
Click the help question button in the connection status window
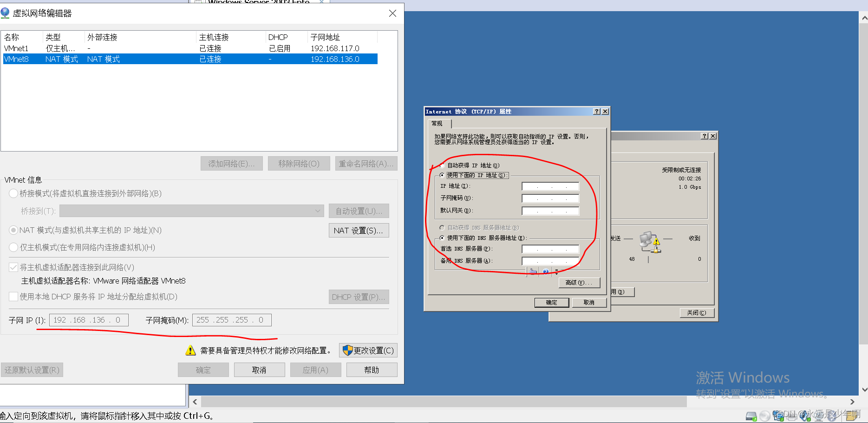(705, 136)
